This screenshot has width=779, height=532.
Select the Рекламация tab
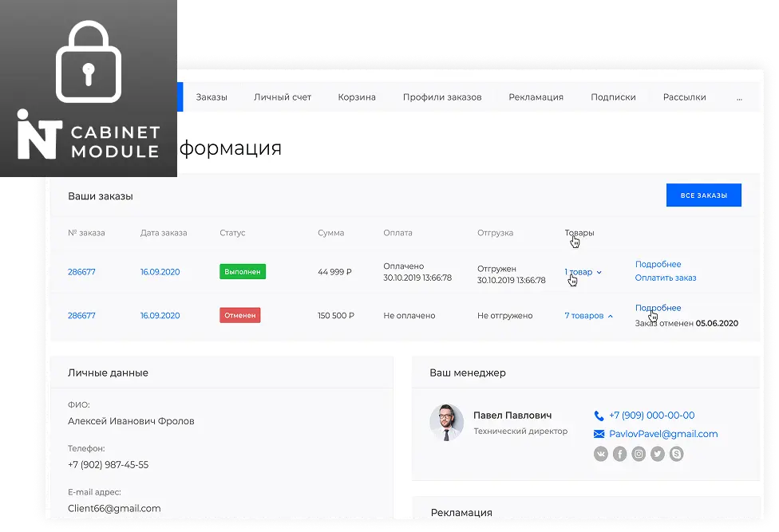click(536, 97)
